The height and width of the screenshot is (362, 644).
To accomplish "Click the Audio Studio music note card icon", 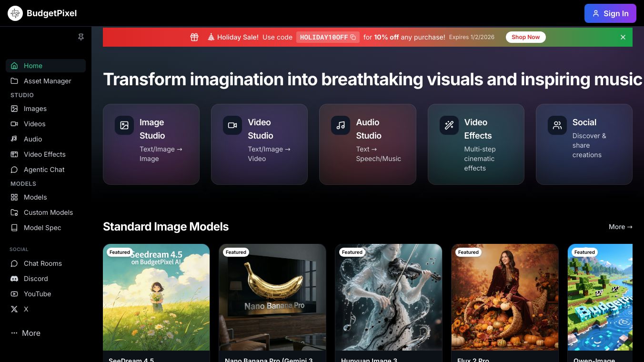I will (x=341, y=125).
